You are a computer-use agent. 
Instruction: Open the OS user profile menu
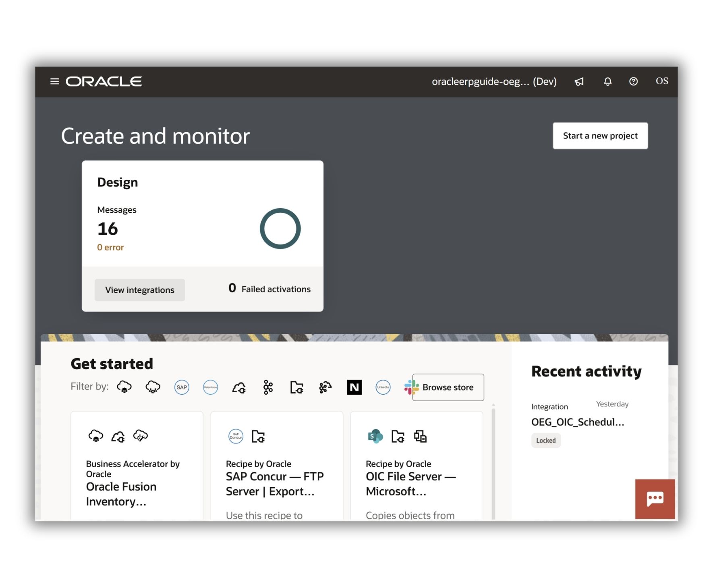pos(661,81)
